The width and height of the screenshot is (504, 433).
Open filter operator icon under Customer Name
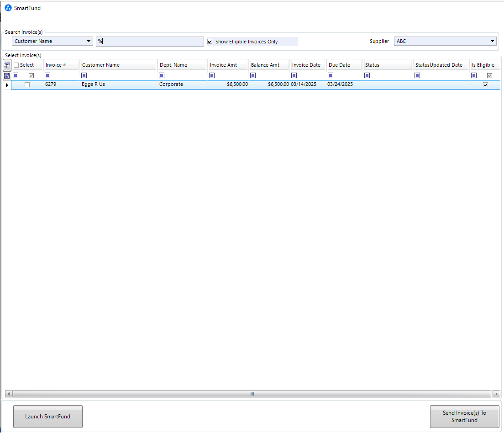[84, 75]
